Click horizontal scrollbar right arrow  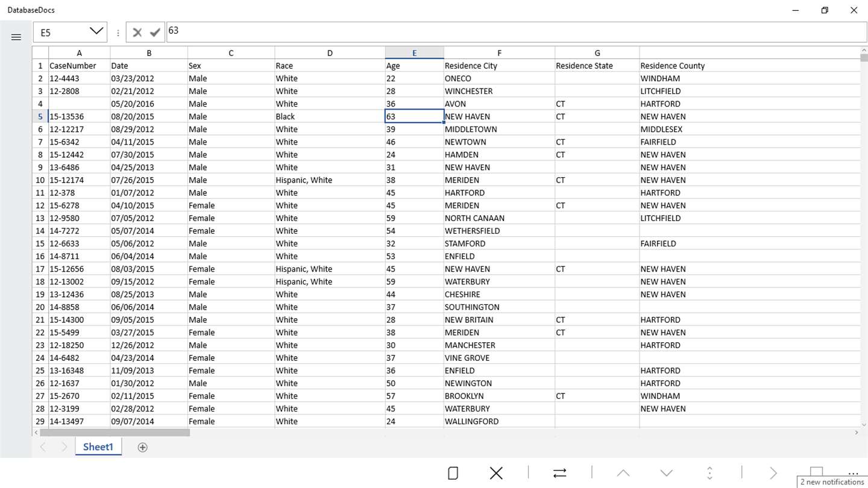click(x=856, y=433)
